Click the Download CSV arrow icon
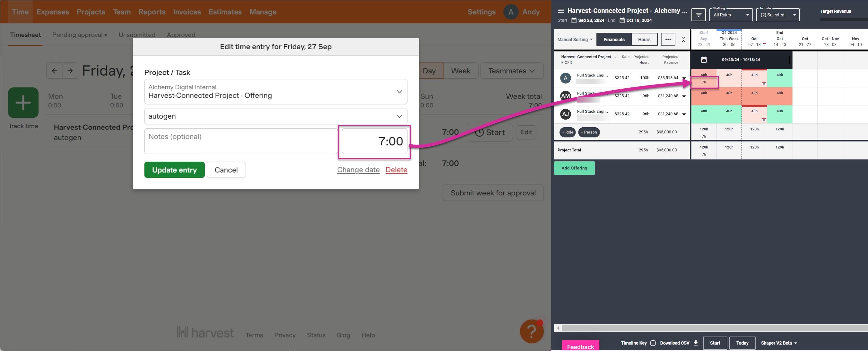The height and width of the screenshot is (351, 868). (696, 343)
